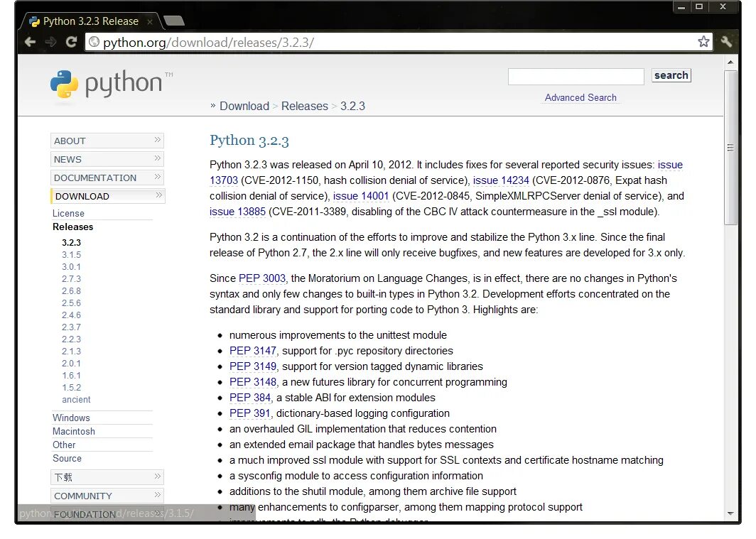Screen dimensions: 756x539
Task: Reload the page with the refresh icon
Action: pos(71,42)
